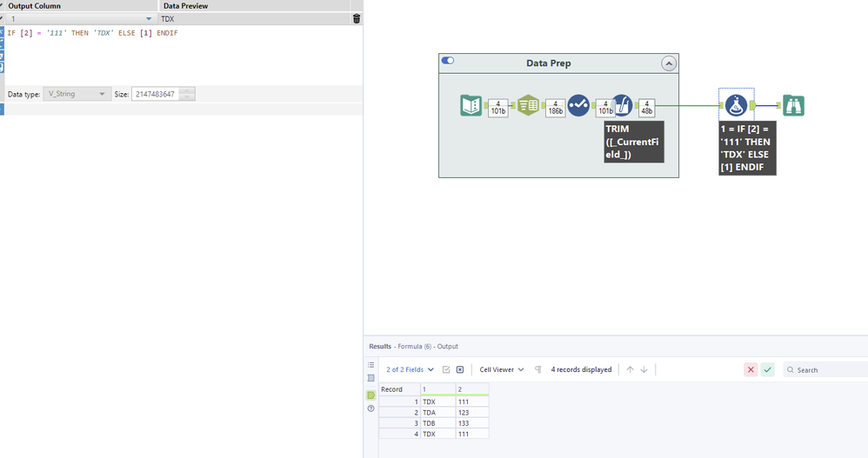Viewport: 868px width, 458px height.
Task: Select all fields checkmark icon
Action: [446, 369]
